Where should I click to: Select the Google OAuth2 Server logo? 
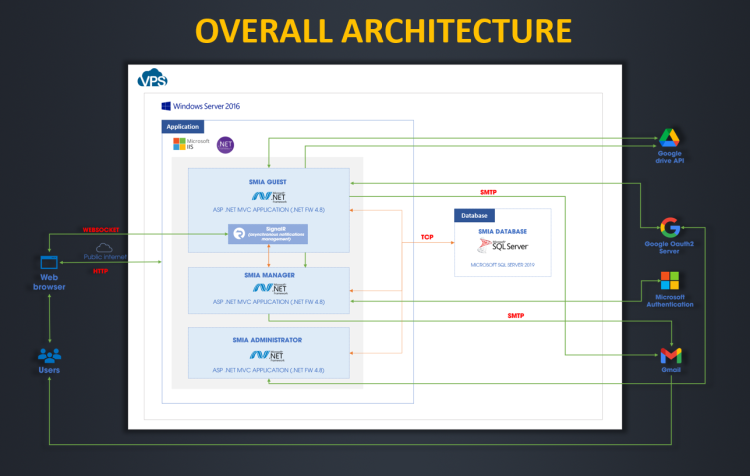(669, 227)
